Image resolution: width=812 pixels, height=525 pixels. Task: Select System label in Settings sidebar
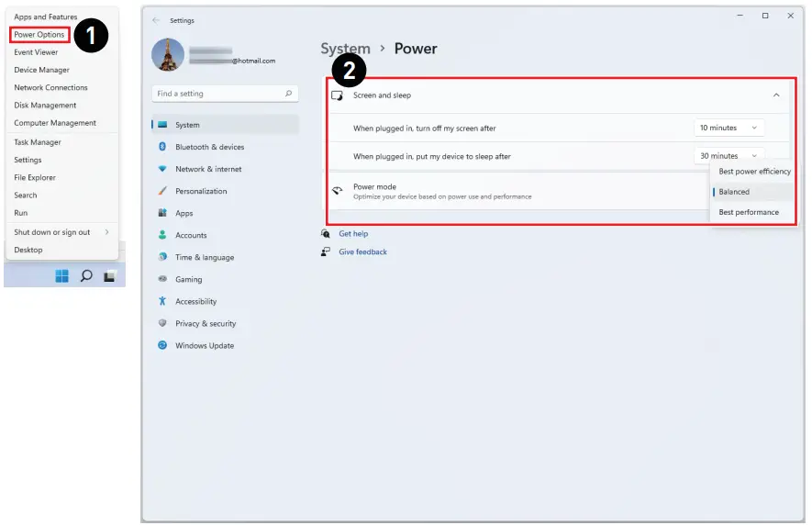[x=187, y=125]
